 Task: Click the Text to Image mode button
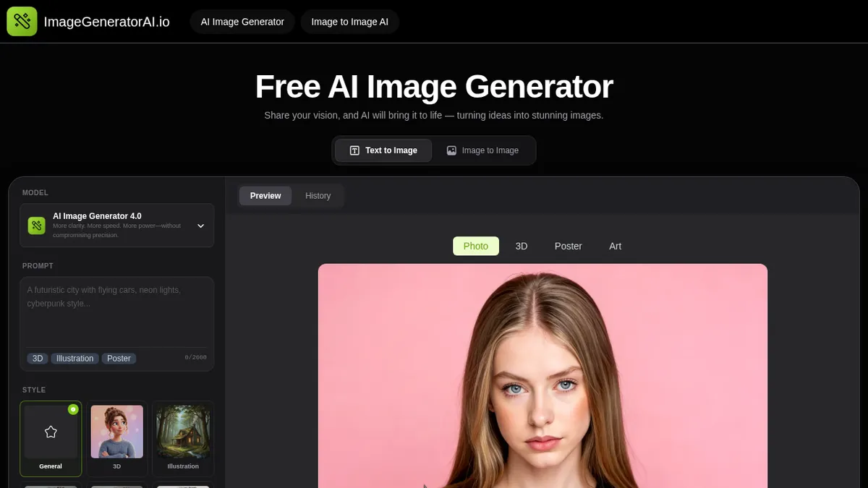(x=383, y=150)
